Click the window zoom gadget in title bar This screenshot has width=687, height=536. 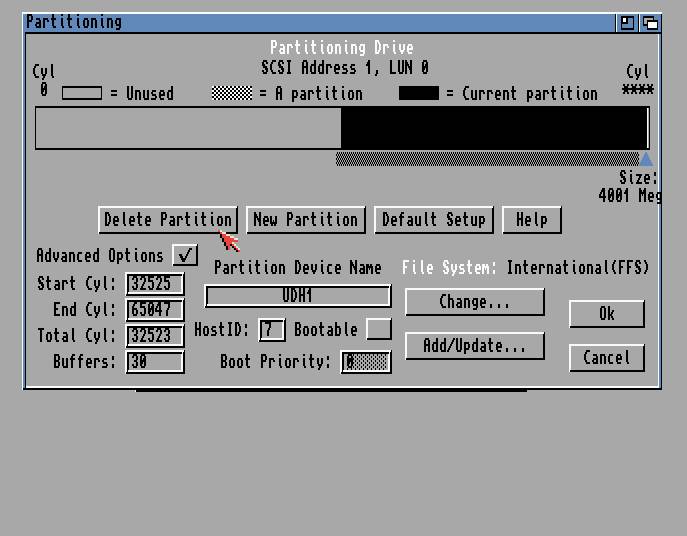click(x=627, y=22)
